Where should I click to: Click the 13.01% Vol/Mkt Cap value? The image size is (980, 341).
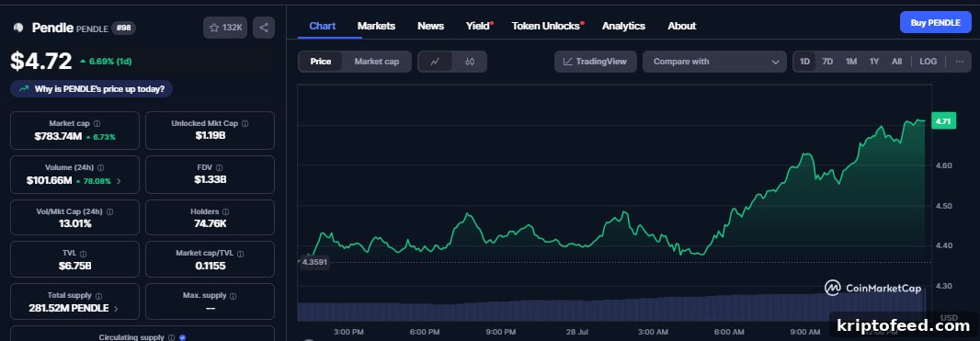(75, 223)
